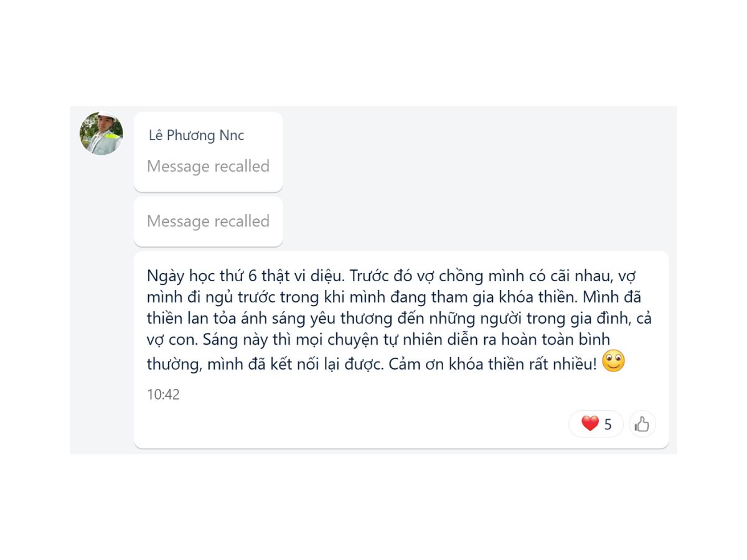Click the red heart reaction icon

coord(590,424)
